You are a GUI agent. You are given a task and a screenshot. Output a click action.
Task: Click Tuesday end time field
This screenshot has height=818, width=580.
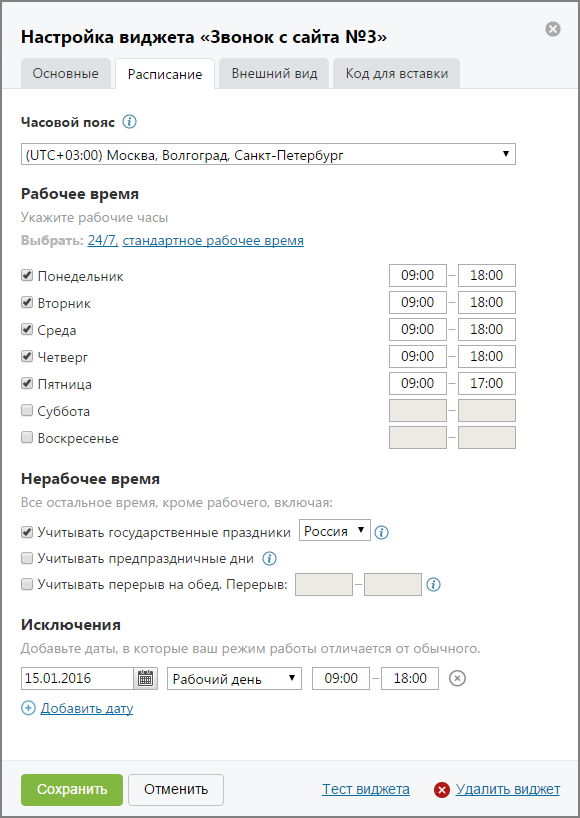tap(487, 303)
